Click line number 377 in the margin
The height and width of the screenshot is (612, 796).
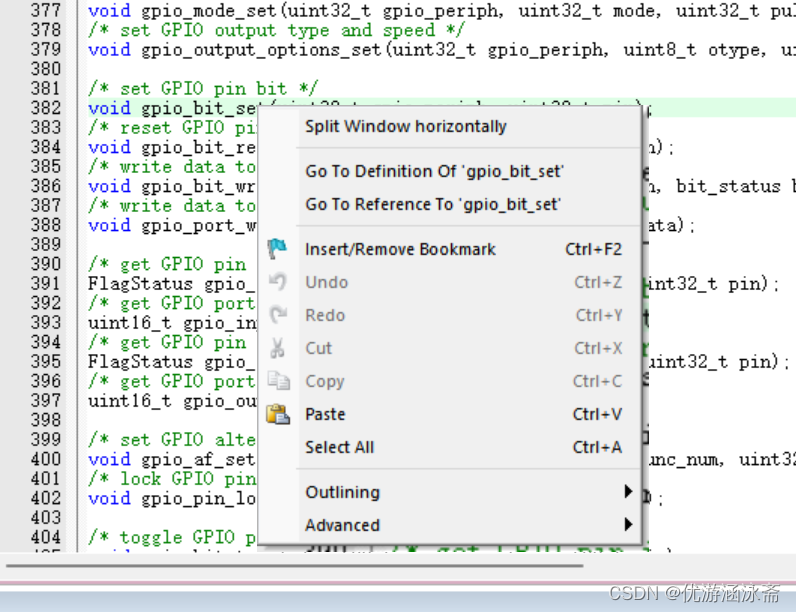click(46, 10)
